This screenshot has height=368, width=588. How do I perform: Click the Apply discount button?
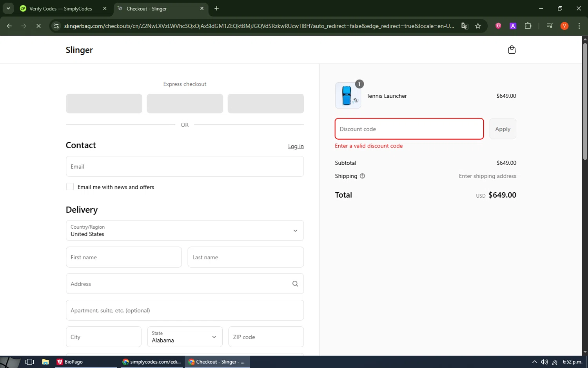503,129
